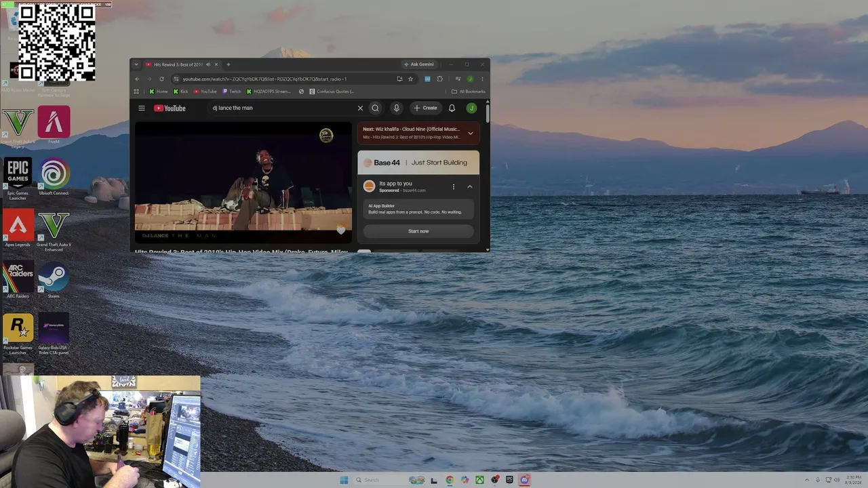This screenshot has height=488, width=868.
Task: Open Steam desktop shortcut
Action: coord(54,280)
